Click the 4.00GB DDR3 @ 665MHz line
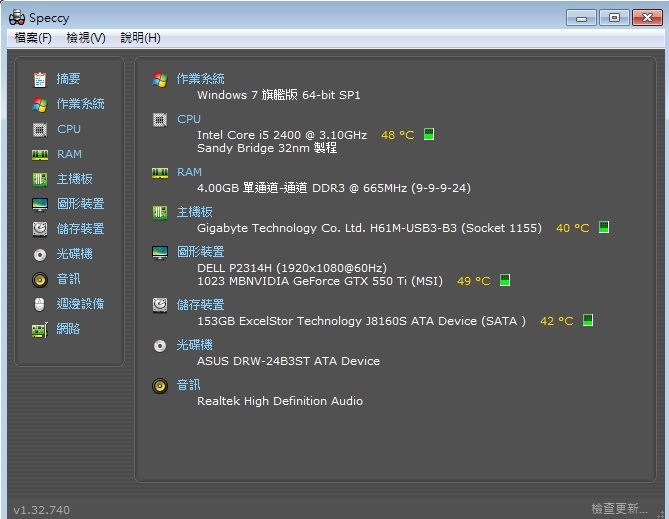669x519 pixels. pos(334,188)
